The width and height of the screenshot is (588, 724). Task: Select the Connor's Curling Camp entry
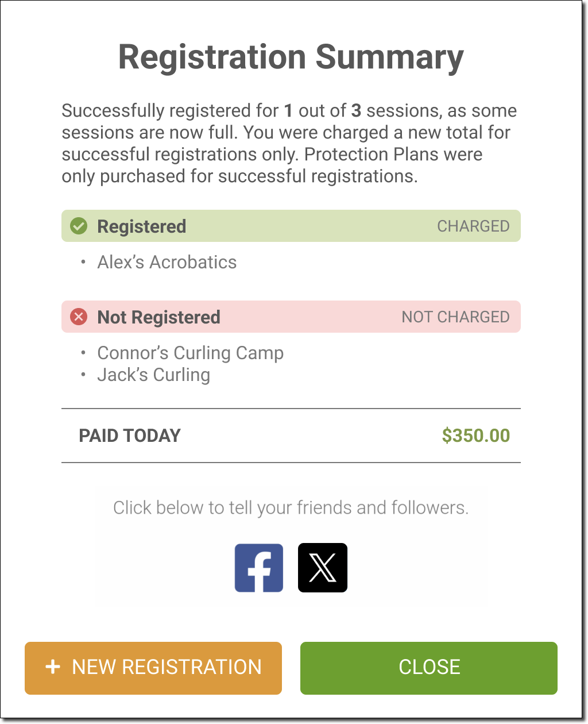190,353
